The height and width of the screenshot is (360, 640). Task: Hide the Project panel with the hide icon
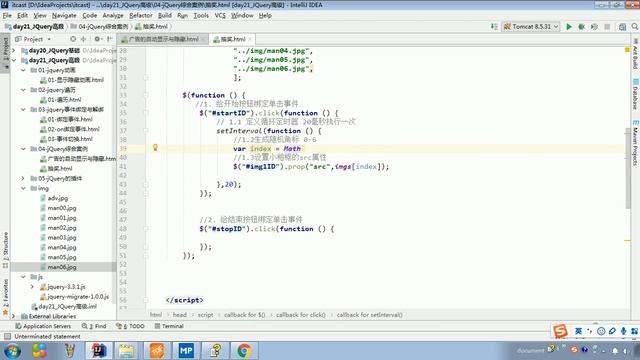click(109, 39)
